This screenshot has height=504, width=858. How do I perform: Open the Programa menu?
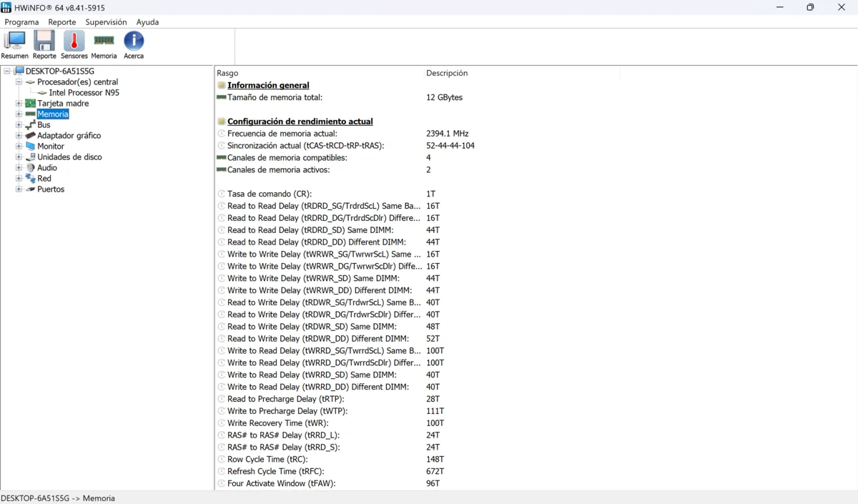[21, 22]
